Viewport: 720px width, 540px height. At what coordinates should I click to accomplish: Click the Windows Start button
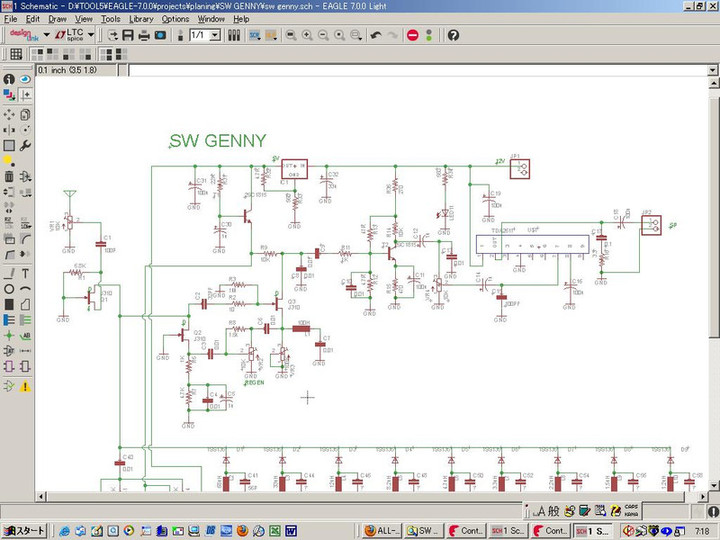[x=24, y=530]
